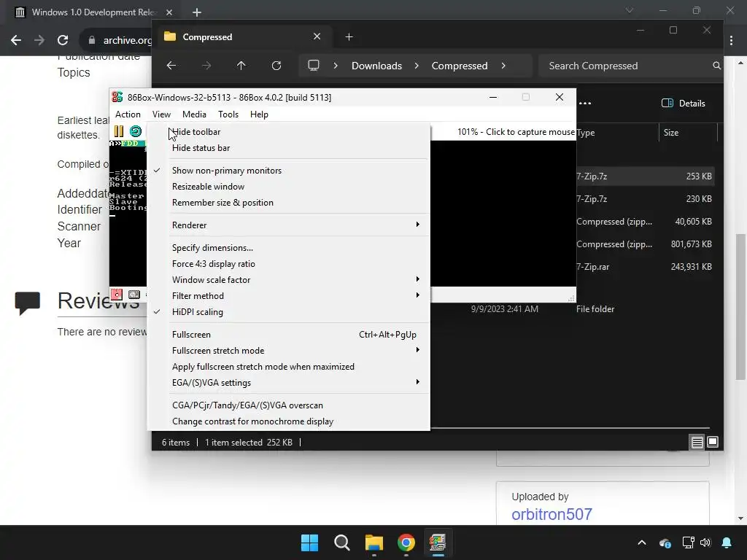Open Chrome from taskbar
Image resolution: width=747 pixels, height=560 pixels.
click(x=406, y=542)
